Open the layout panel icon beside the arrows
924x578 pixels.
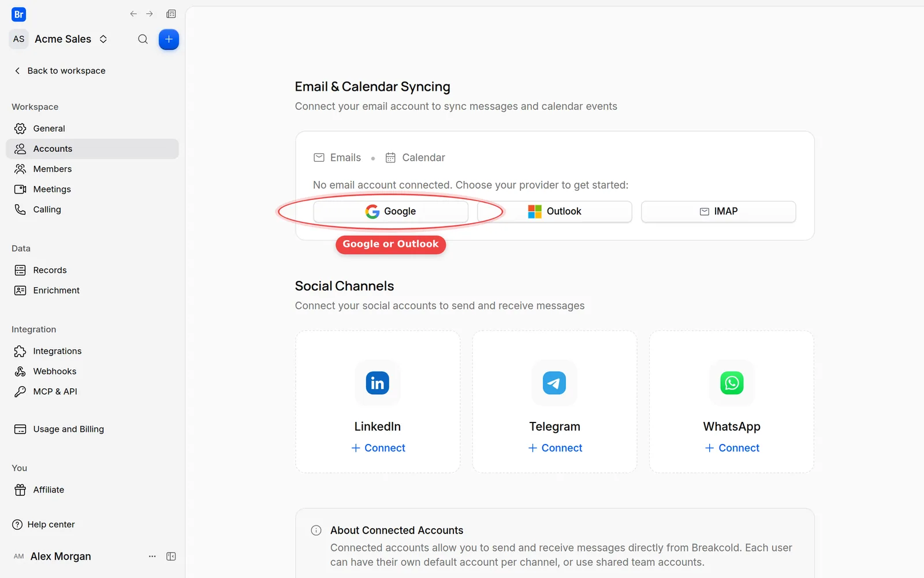coord(171,14)
